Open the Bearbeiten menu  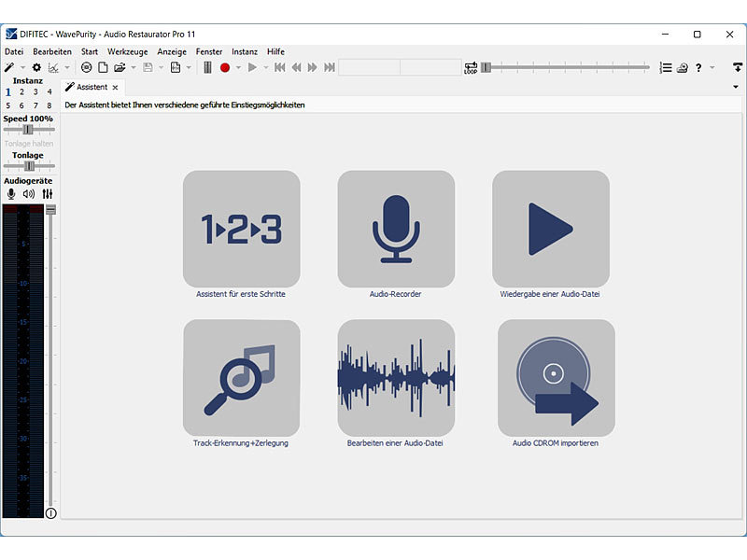pyautogui.click(x=52, y=51)
